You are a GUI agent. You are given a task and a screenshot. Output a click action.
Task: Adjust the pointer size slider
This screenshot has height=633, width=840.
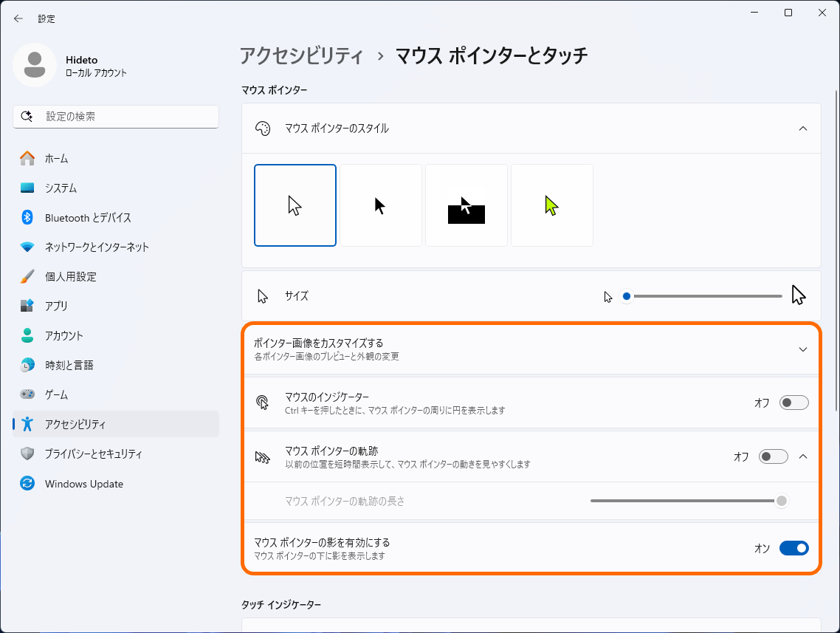(x=627, y=295)
